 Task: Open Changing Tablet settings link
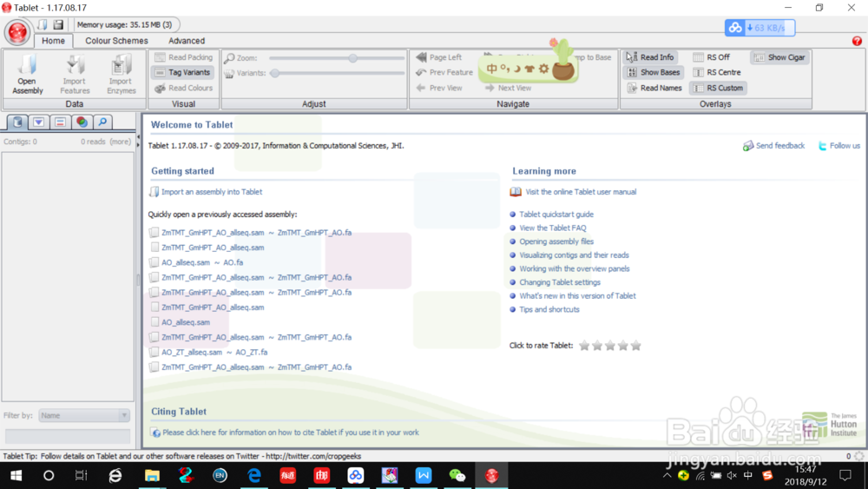click(x=560, y=282)
